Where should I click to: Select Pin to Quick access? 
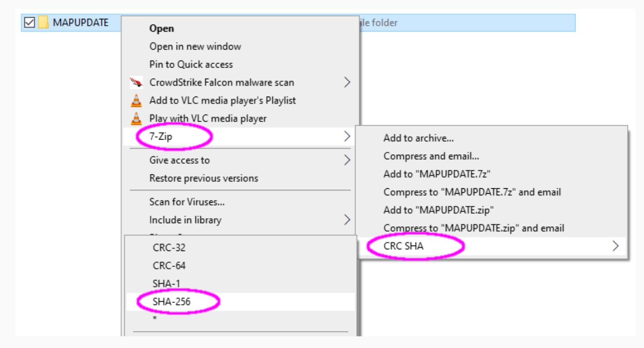[191, 64]
